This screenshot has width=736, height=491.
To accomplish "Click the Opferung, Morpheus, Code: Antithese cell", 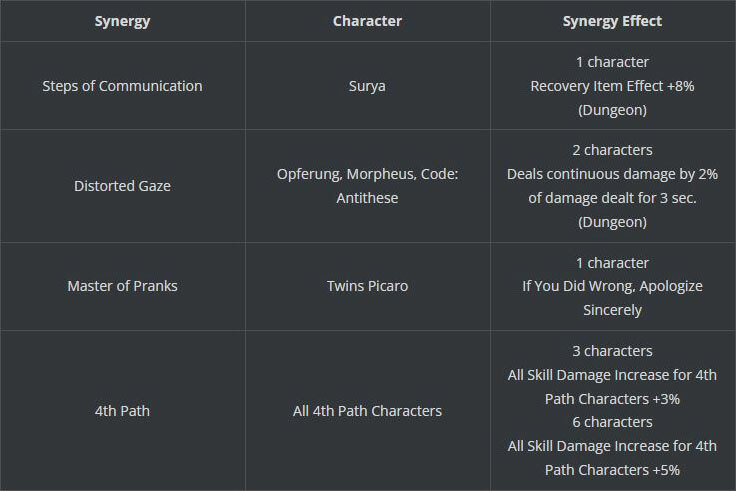I will pyautogui.click(x=368, y=186).
